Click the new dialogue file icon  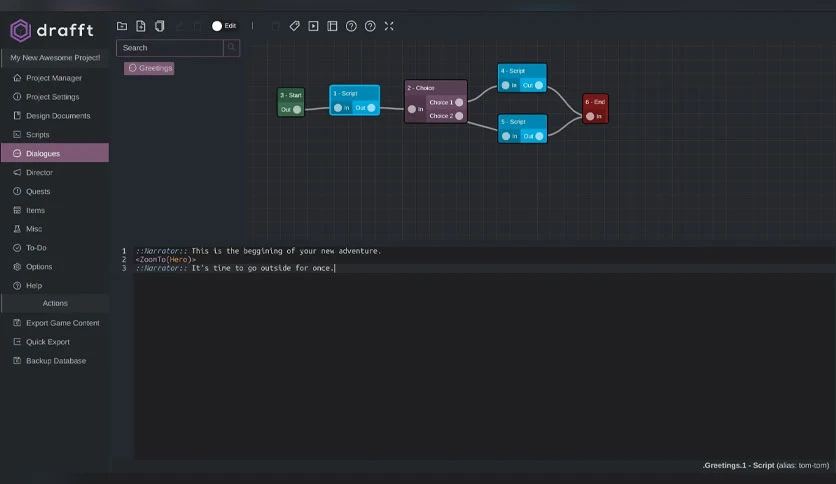point(141,26)
